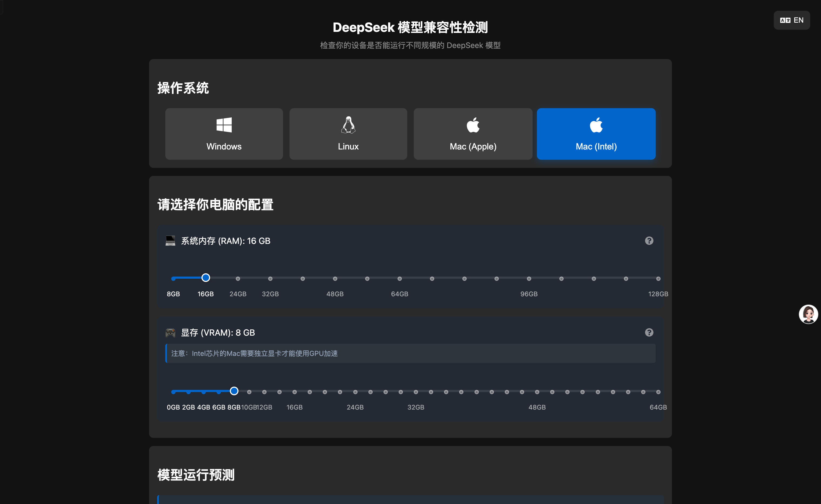
Task: Click the floating assistant avatar
Action: pyautogui.click(x=808, y=314)
